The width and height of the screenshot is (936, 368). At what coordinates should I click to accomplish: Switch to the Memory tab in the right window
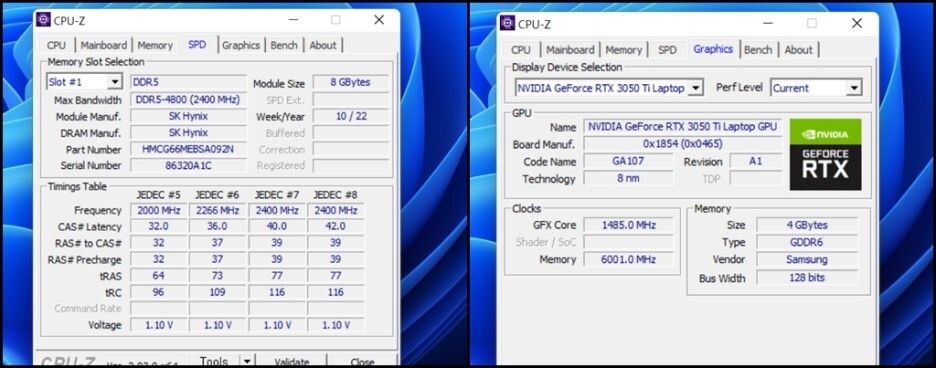click(624, 50)
